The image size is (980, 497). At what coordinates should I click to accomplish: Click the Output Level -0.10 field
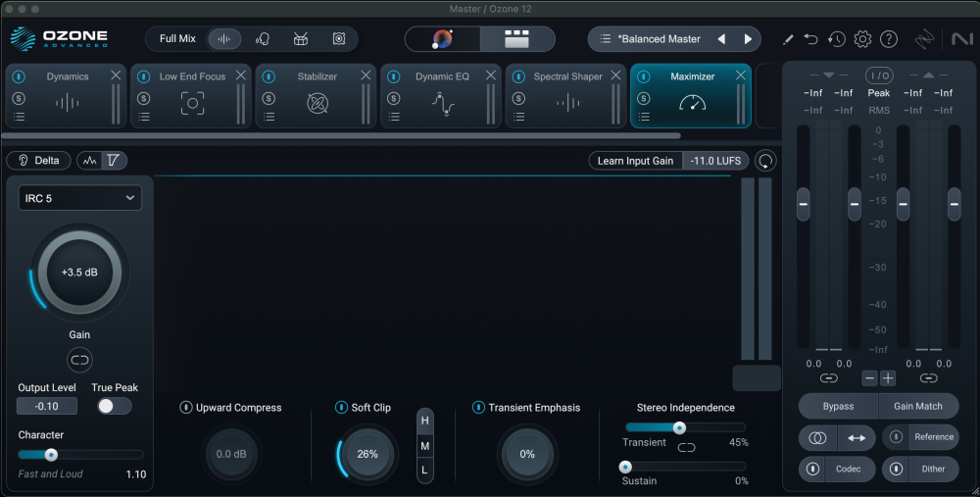pyautogui.click(x=47, y=407)
